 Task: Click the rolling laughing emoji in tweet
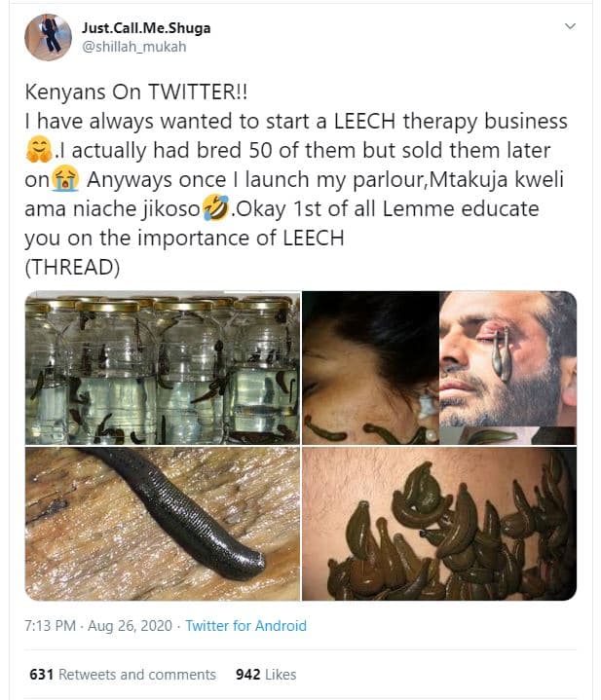point(213,209)
